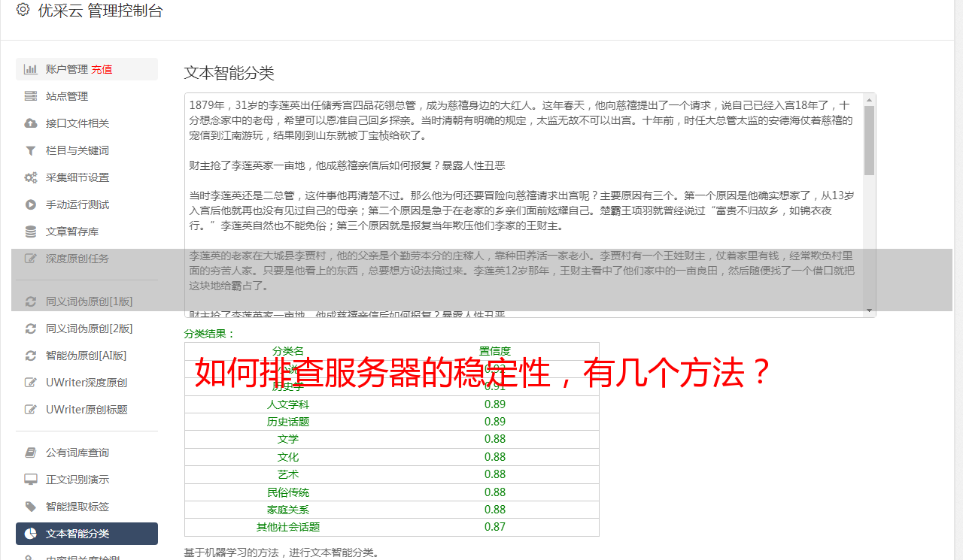The image size is (963, 560).
Task: Click the 文化 category cell
Action: [x=288, y=457]
